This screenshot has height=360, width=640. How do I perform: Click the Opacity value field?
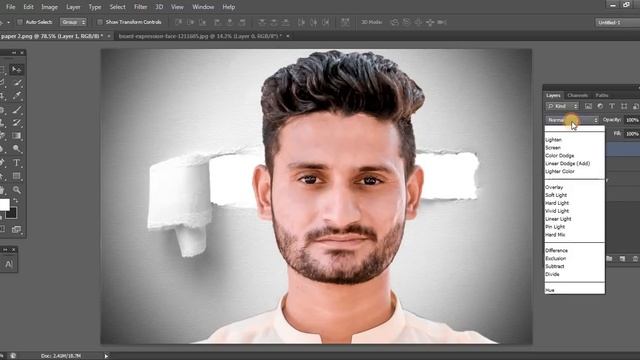pyautogui.click(x=632, y=120)
